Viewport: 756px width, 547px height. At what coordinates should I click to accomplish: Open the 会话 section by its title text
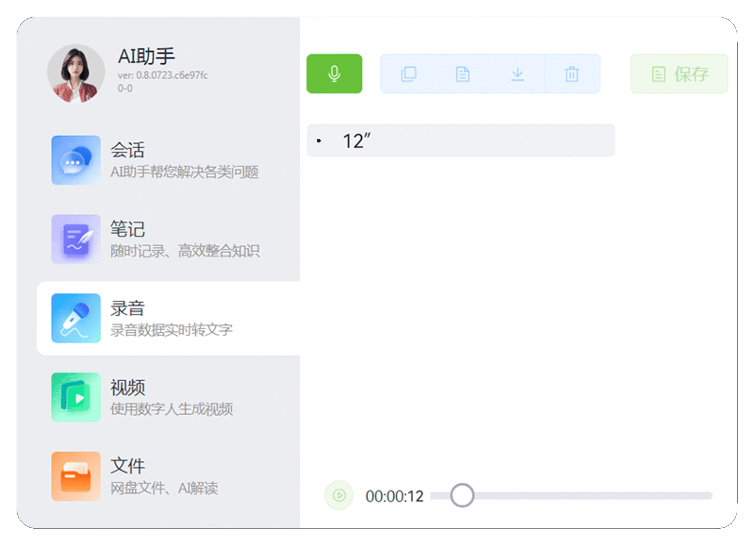(x=128, y=150)
